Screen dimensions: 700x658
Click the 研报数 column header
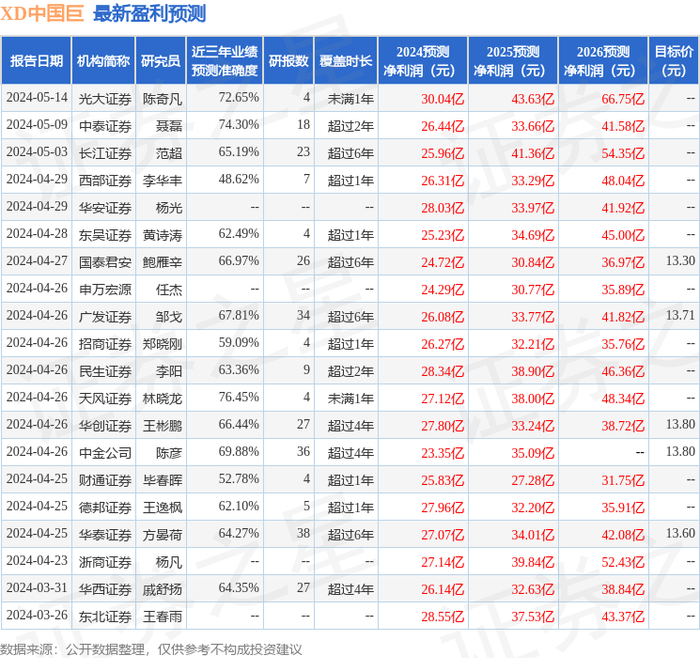(x=289, y=61)
